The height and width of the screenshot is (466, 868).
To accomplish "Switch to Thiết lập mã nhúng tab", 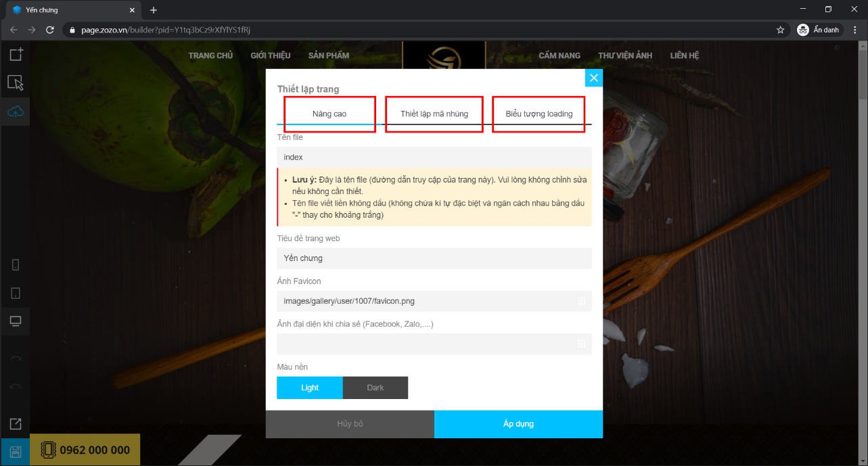I will point(434,114).
